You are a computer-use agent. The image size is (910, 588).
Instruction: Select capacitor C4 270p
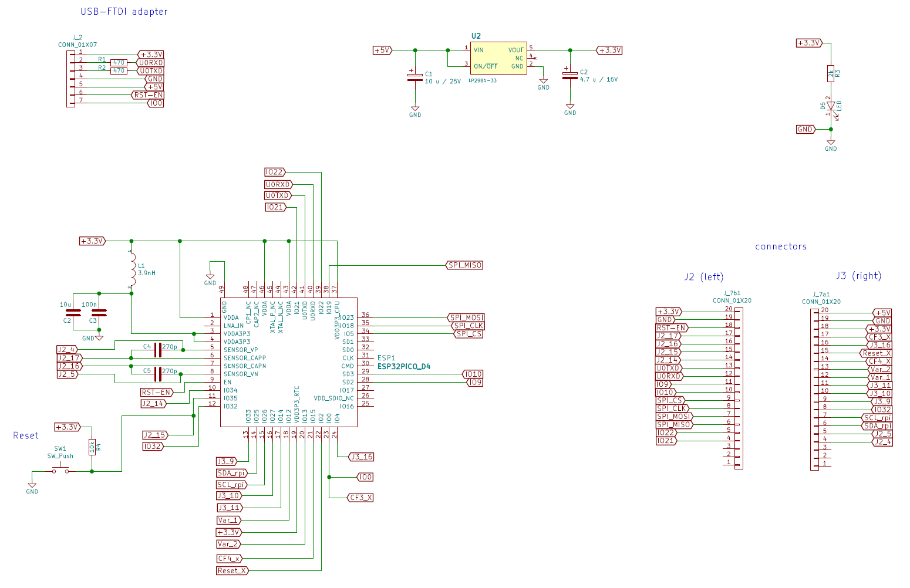(x=157, y=350)
